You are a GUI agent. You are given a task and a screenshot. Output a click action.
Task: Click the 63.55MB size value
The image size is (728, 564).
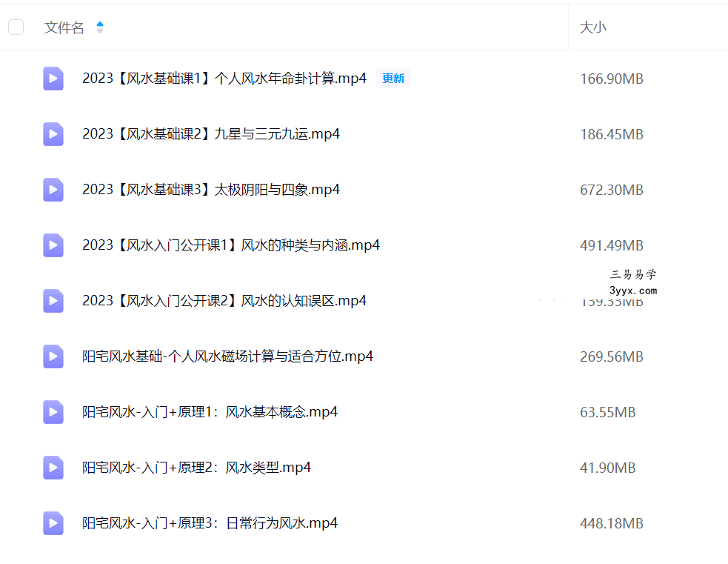pos(608,413)
